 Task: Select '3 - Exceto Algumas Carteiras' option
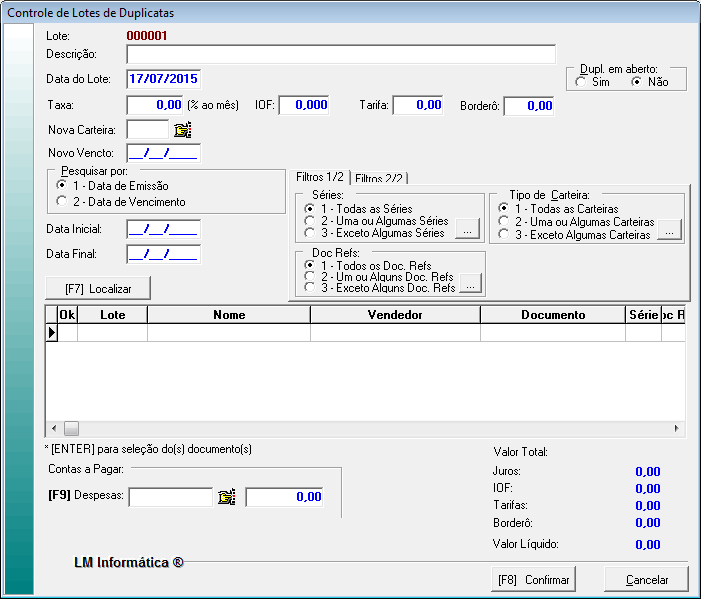[503, 234]
